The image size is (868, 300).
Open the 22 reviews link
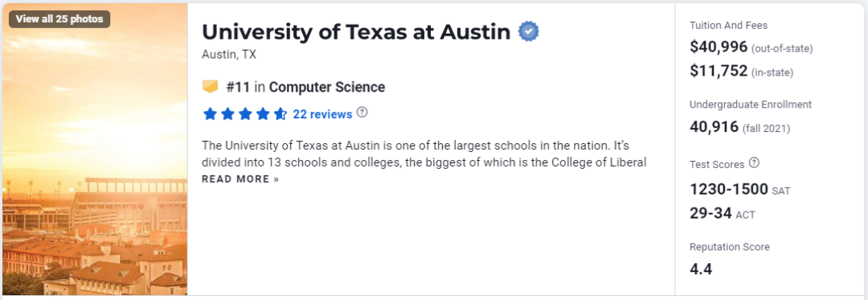click(x=322, y=114)
